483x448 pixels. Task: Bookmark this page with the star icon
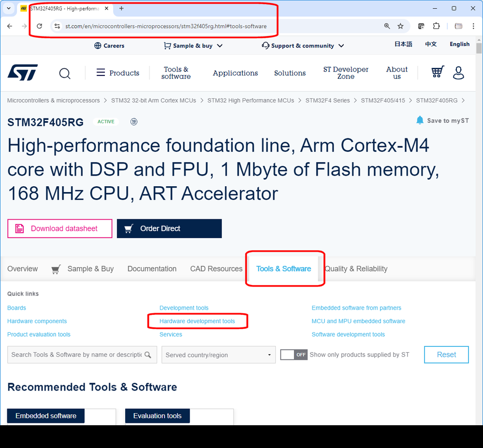coord(400,26)
